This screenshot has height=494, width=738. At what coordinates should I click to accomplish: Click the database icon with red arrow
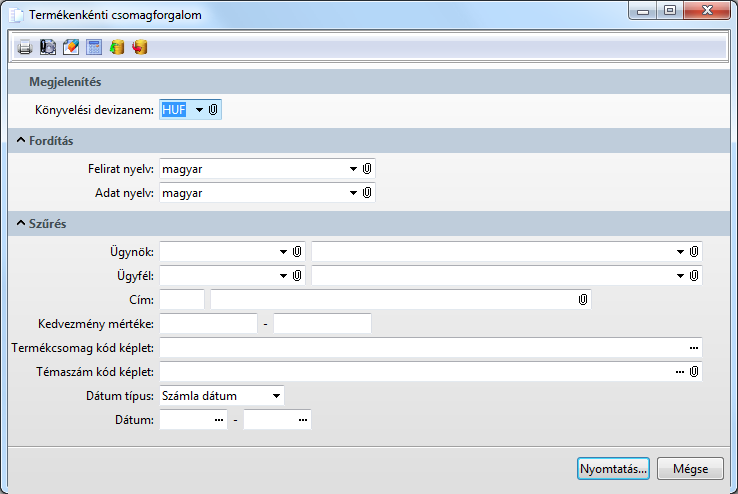tap(140, 48)
